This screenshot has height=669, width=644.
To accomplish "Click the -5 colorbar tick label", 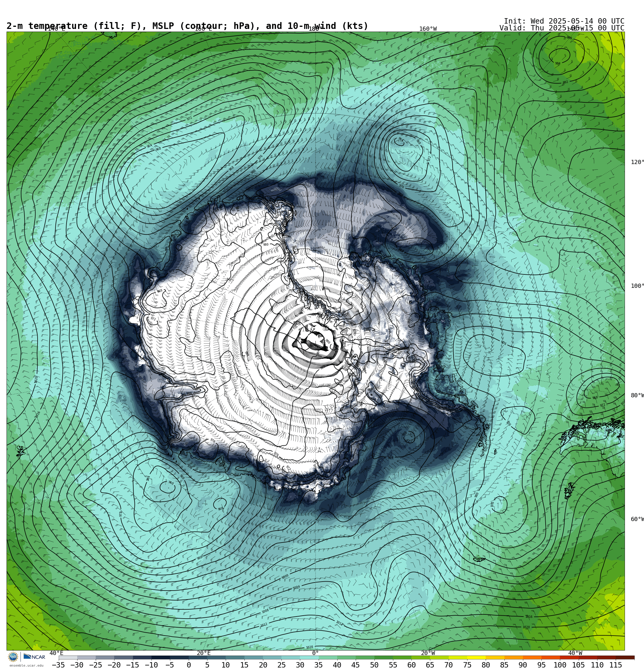I will (x=170, y=665).
